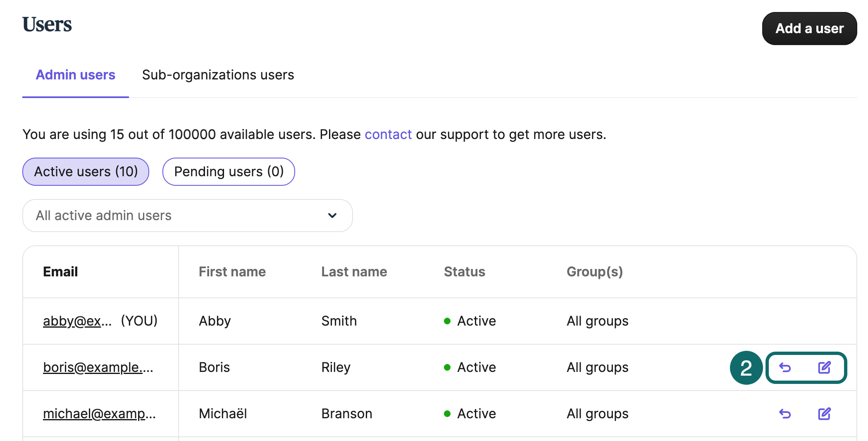The image size is (868, 441).
Task: Click the undo arrow icon for Michaël Branson
Action: (785, 414)
